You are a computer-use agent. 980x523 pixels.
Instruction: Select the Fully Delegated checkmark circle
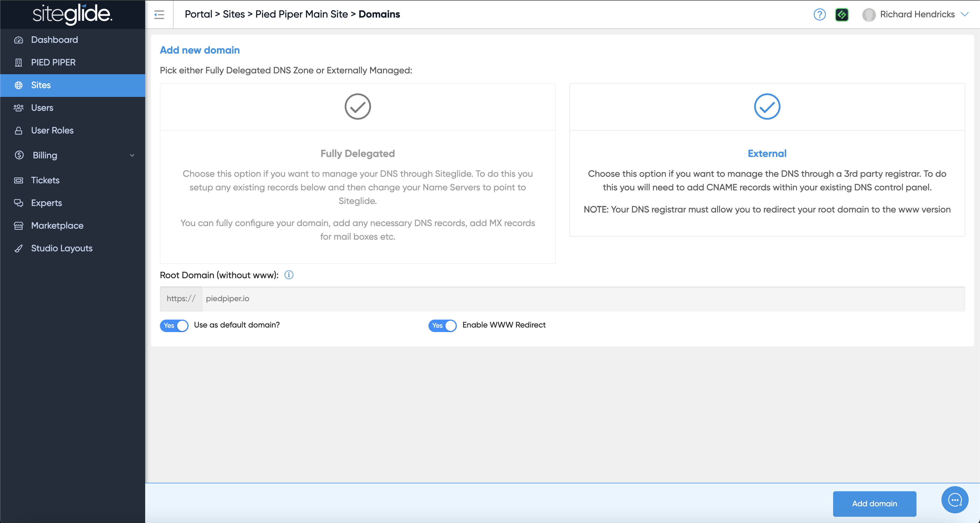pyautogui.click(x=357, y=107)
